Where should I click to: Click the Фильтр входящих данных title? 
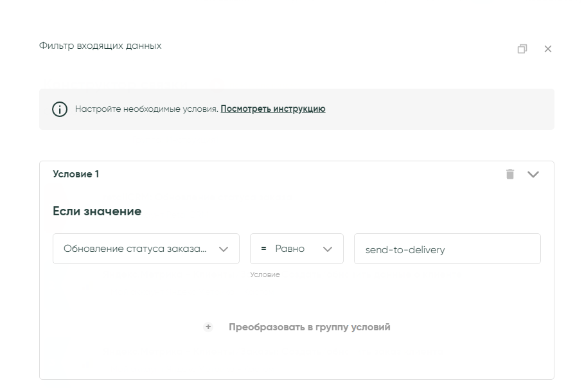click(100, 46)
